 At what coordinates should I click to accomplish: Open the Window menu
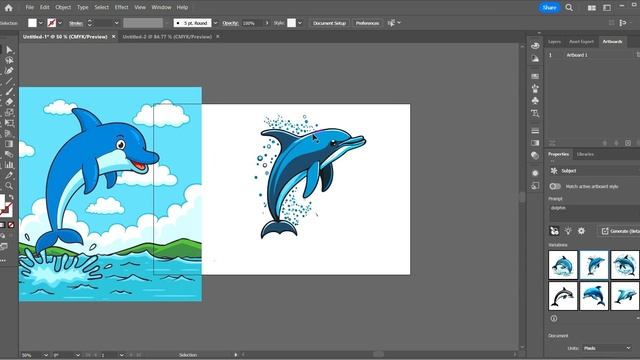point(161,7)
